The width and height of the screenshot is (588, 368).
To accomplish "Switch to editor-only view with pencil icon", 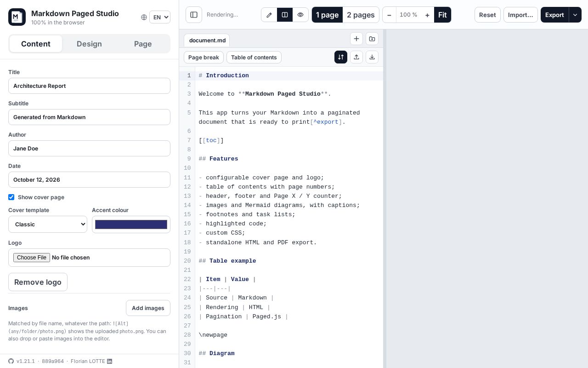I will (269, 15).
